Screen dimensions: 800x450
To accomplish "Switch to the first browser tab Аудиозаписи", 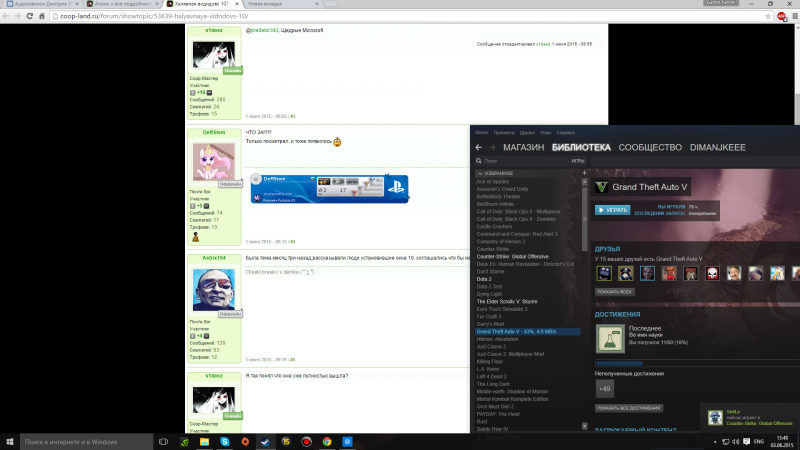I will [43, 4].
